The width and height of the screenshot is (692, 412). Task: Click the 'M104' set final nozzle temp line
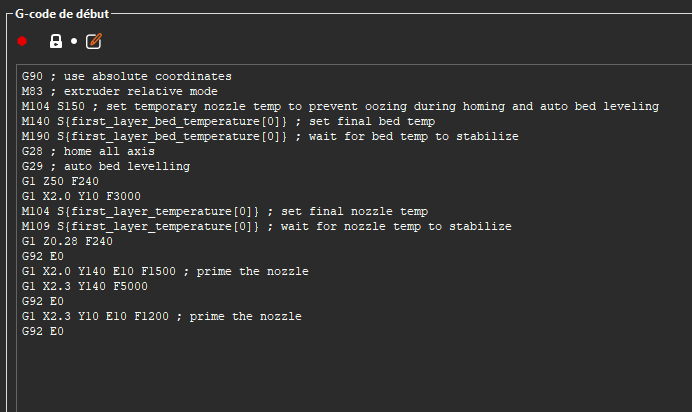pos(225,211)
